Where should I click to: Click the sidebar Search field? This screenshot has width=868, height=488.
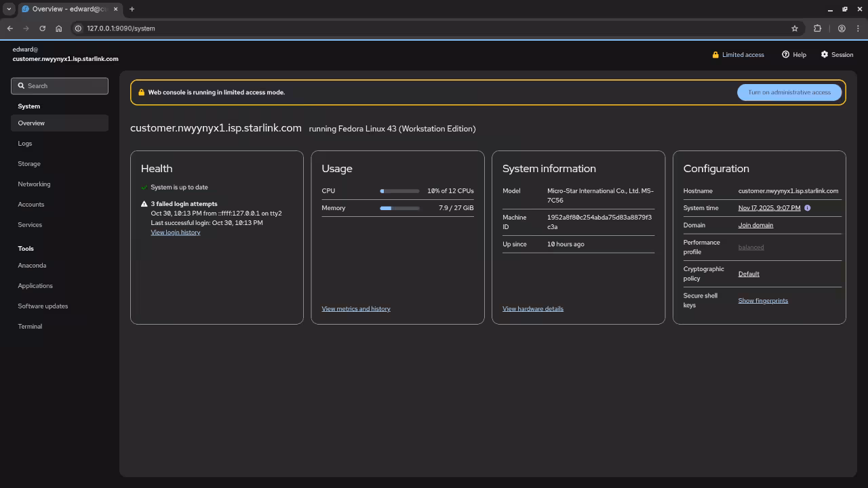(60, 86)
